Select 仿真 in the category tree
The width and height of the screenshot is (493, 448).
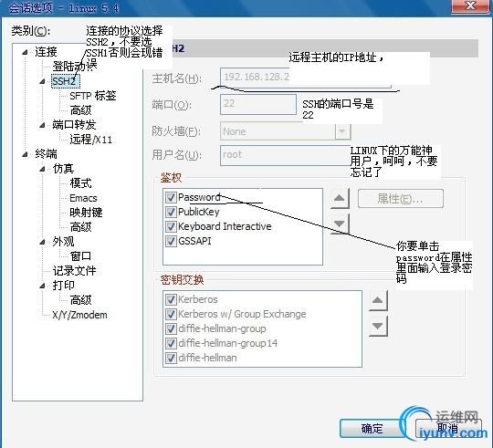[63, 169]
